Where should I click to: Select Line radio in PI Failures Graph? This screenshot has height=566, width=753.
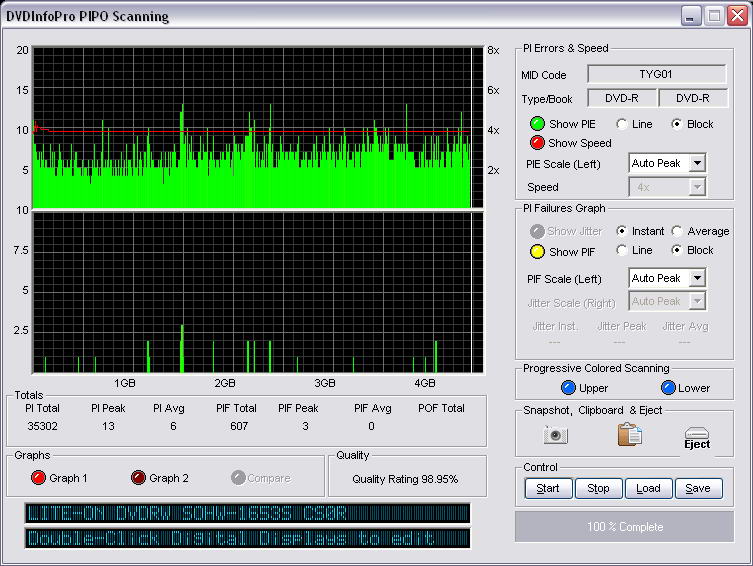coord(622,250)
